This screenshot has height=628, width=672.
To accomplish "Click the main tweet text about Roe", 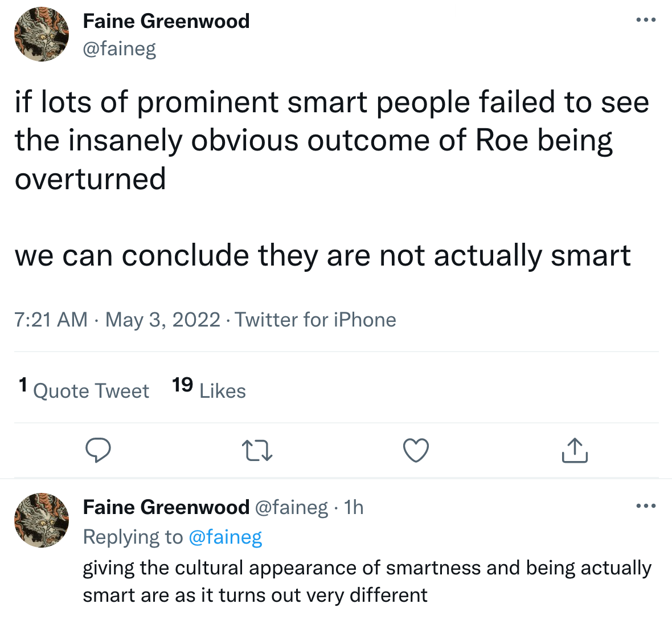I will [x=331, y=140].
